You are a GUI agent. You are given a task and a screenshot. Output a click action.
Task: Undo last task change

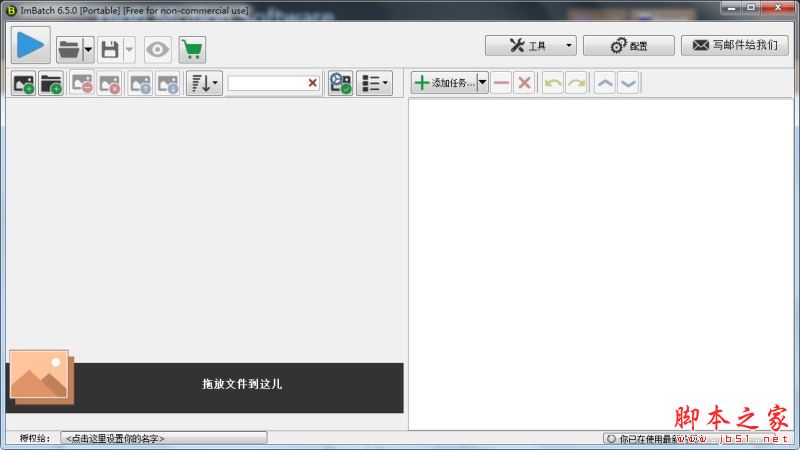[553, 83]
